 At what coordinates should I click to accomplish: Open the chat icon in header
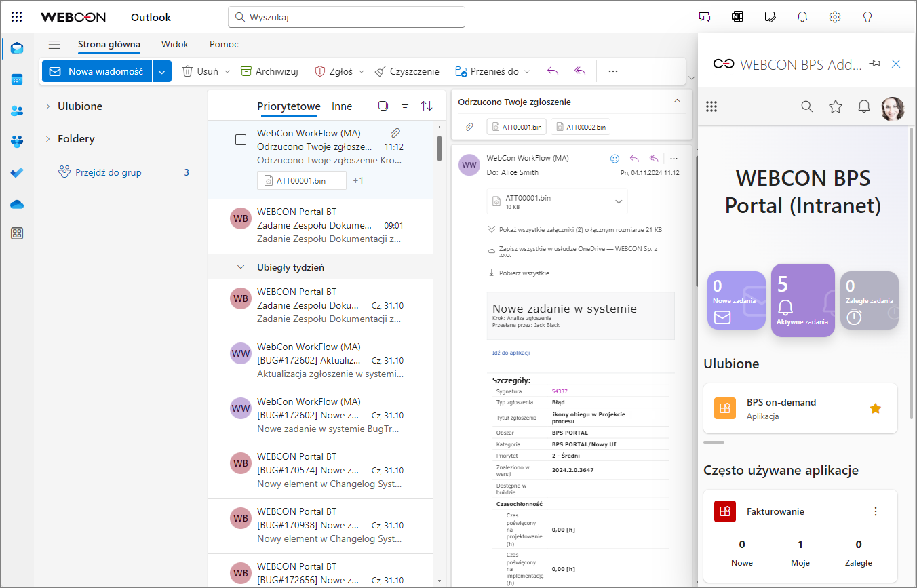pos(705,17)
